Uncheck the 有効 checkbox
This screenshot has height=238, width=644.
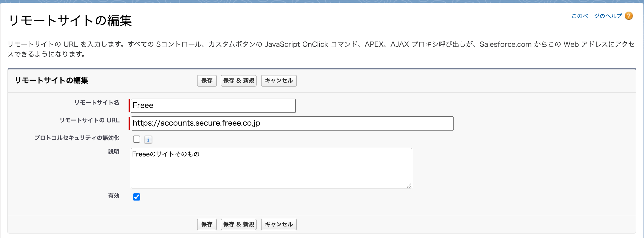[137, 197]
